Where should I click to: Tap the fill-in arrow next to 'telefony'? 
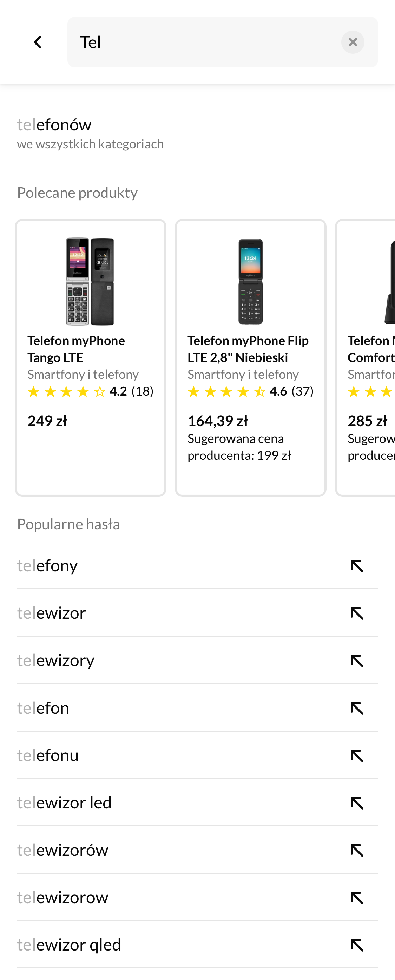pyautogui.click(x=356, y=566)
